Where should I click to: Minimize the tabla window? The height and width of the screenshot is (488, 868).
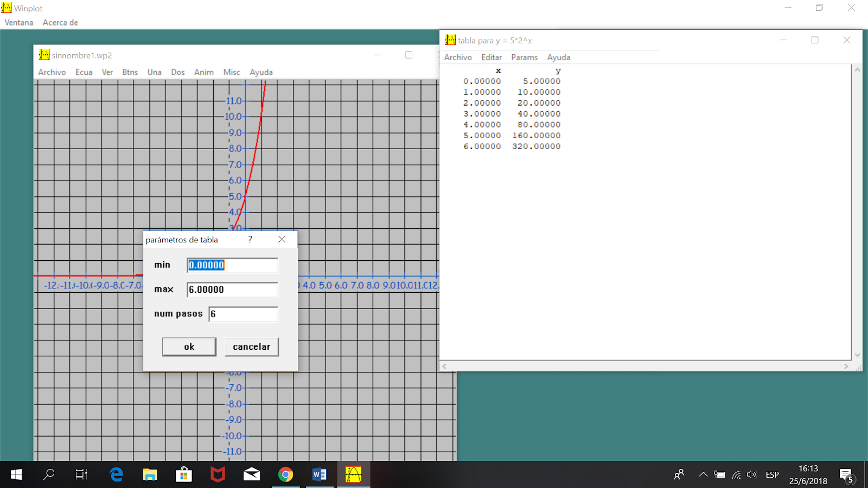coord(783,40)
